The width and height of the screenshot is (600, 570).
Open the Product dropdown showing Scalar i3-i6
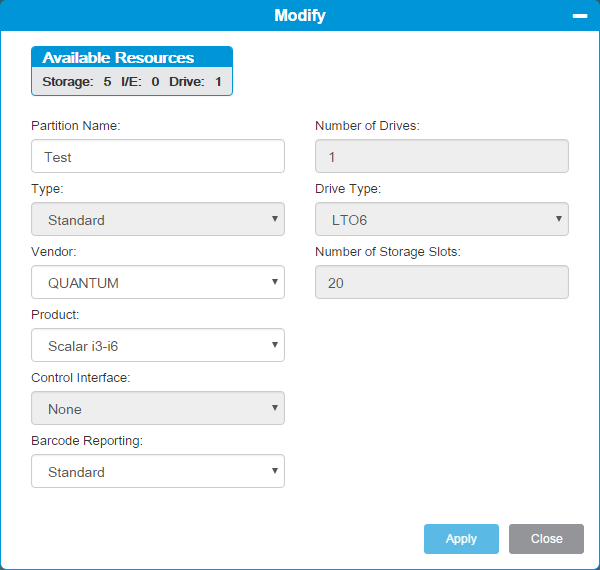point(158,345)
